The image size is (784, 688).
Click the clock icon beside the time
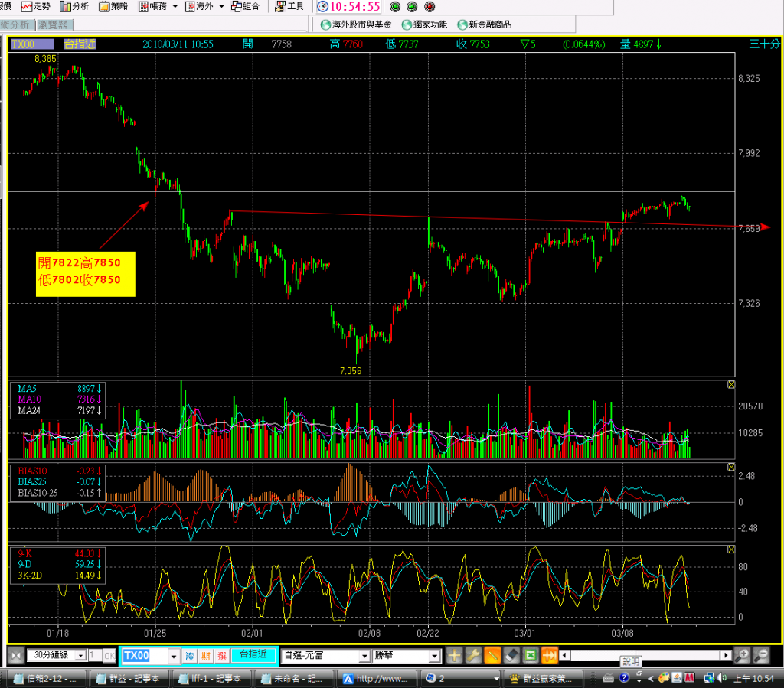(x=323, y=6)
